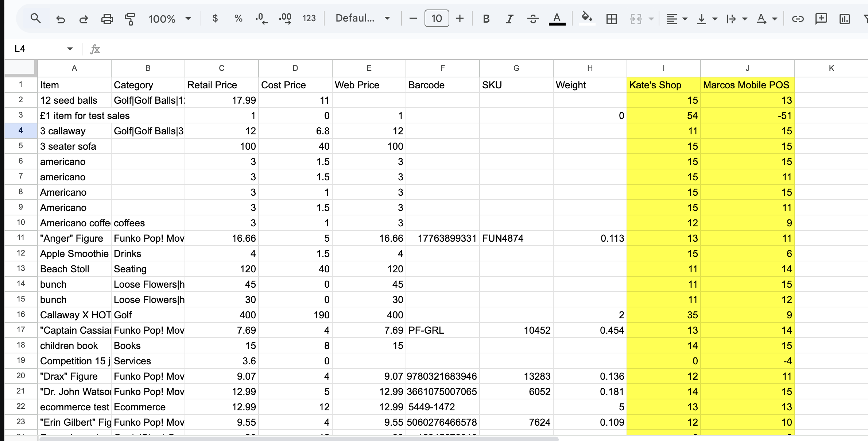Click the redo arrow icon
Viewport: 868px width, 441px height.
pos(84,19)
